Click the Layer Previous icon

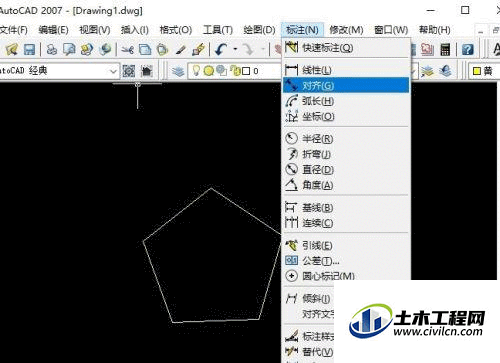(x=446, y=71)
